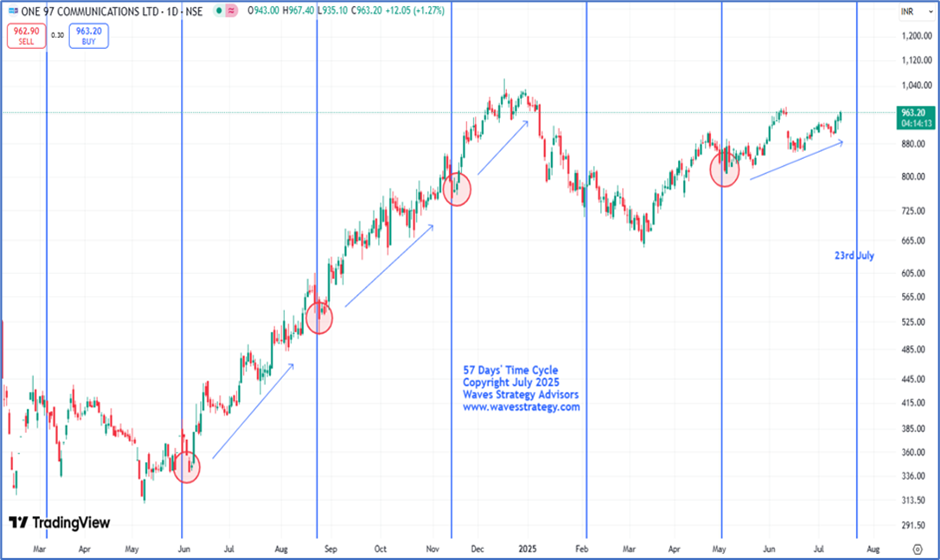The width and height of the screenshot is (940, 560).
Task: Click the www.wavesstrategy.com text
Action: tap(521, 407)
